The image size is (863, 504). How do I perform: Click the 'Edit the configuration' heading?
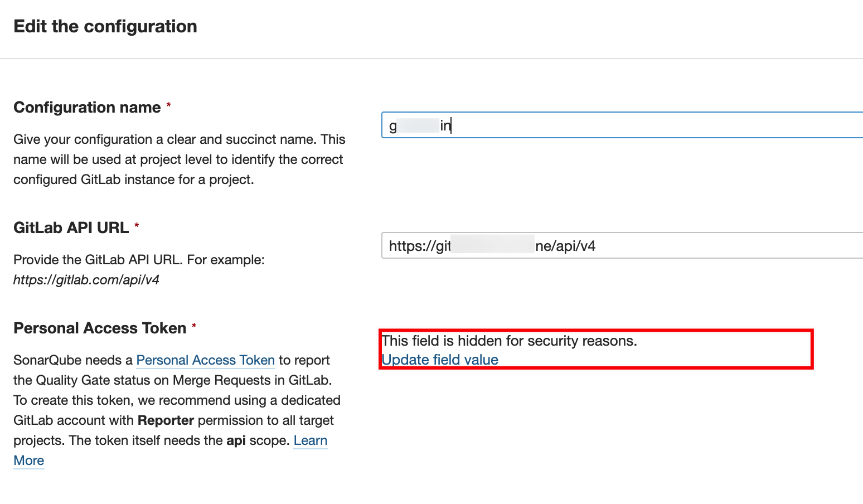coord(105,27)
